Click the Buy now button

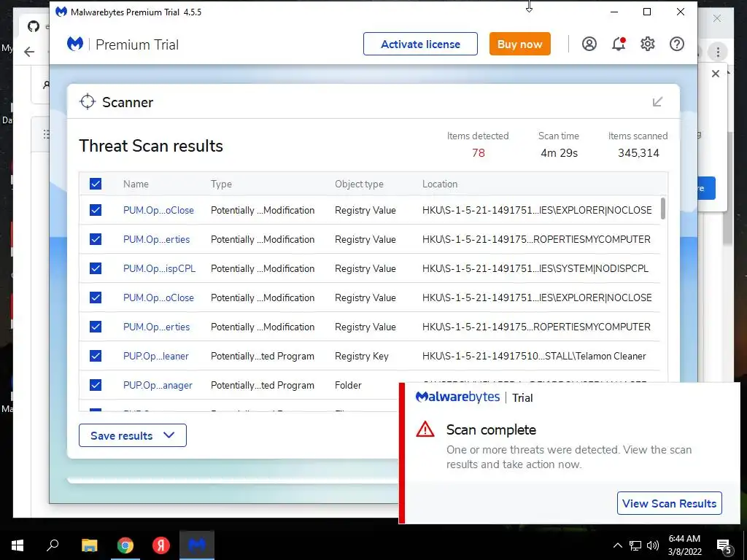tap(519, 44)
